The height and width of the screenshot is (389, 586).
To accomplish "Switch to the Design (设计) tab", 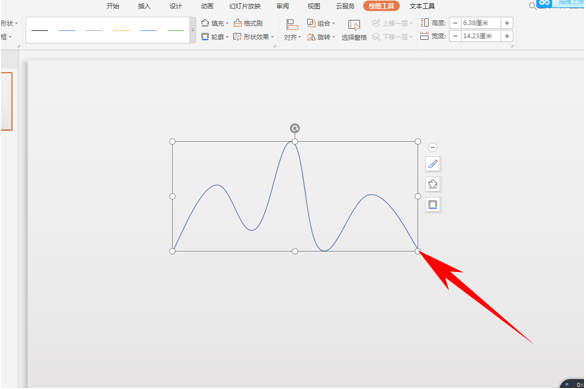I will (175, 6).
